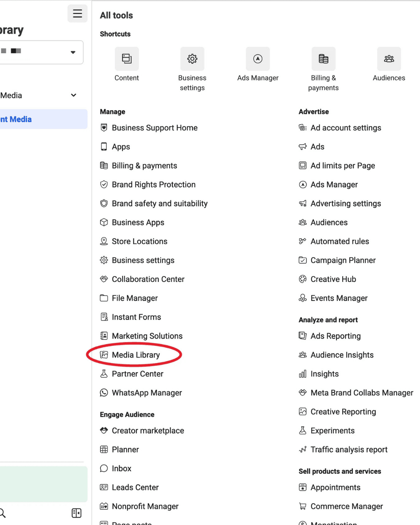Image resolution: width=420 pixels, height=525 pixels.
Task: Toggle the sidebar panel layout icon
Action: [x=77, y=513]
